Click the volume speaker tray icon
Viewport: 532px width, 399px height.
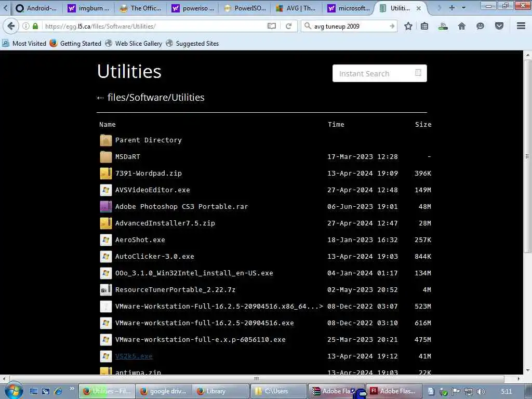click(481, 392)
